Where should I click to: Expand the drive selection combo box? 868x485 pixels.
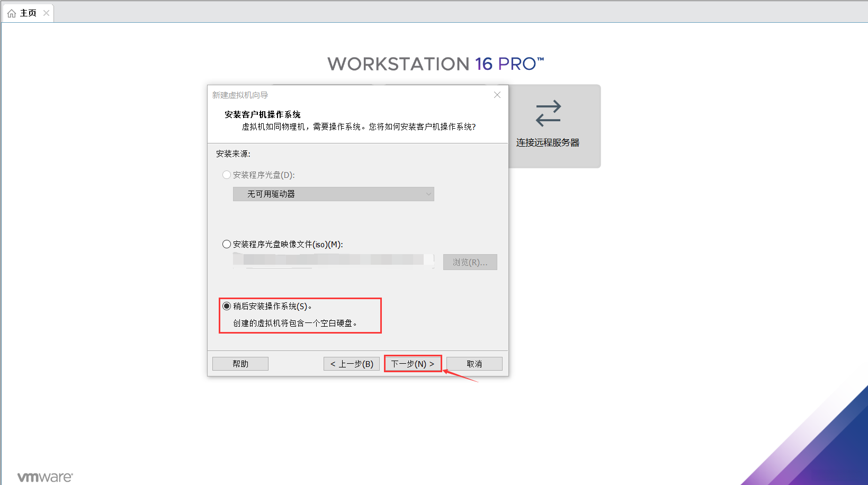click(333, 194)
